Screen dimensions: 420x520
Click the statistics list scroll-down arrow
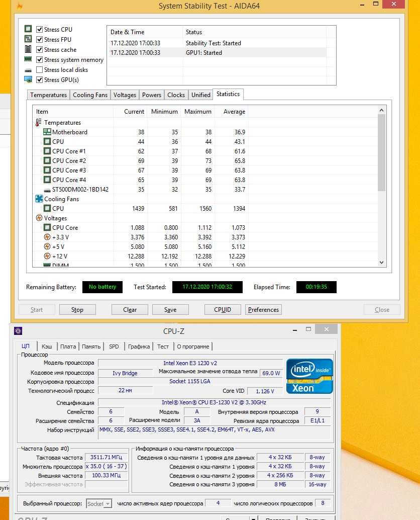tap(382, 263)
